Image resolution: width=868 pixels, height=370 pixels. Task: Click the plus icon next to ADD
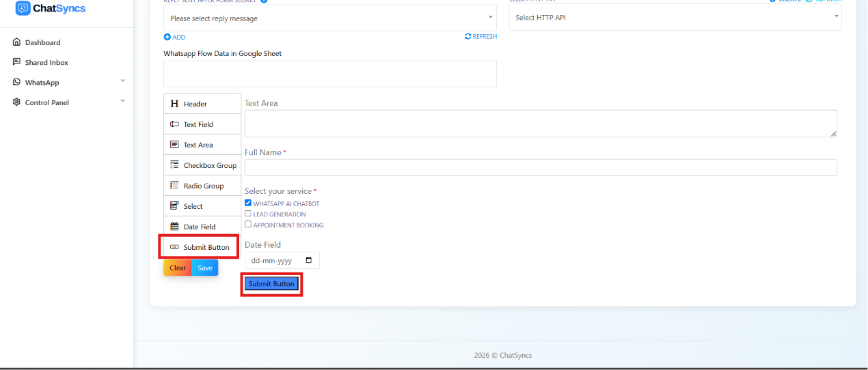167,37
